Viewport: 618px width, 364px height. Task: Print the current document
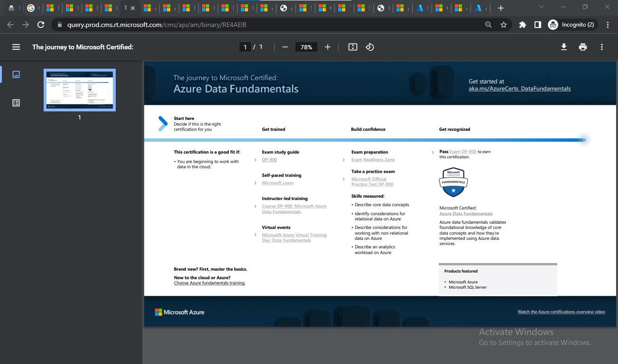582,47
